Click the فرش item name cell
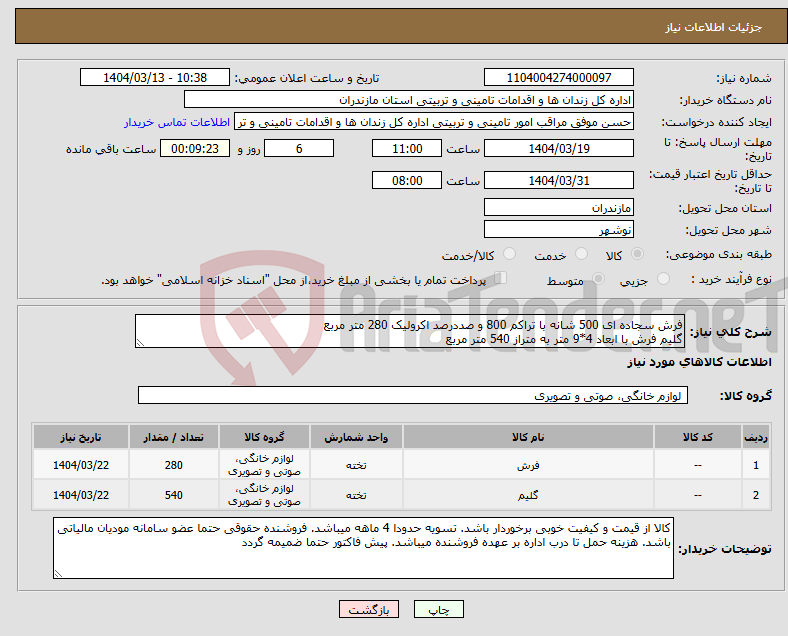This screenshot has height=636, width=788. point(528,465)
